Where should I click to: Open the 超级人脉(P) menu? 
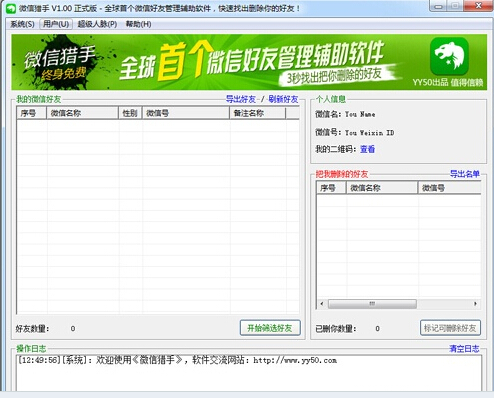point(97,24)
